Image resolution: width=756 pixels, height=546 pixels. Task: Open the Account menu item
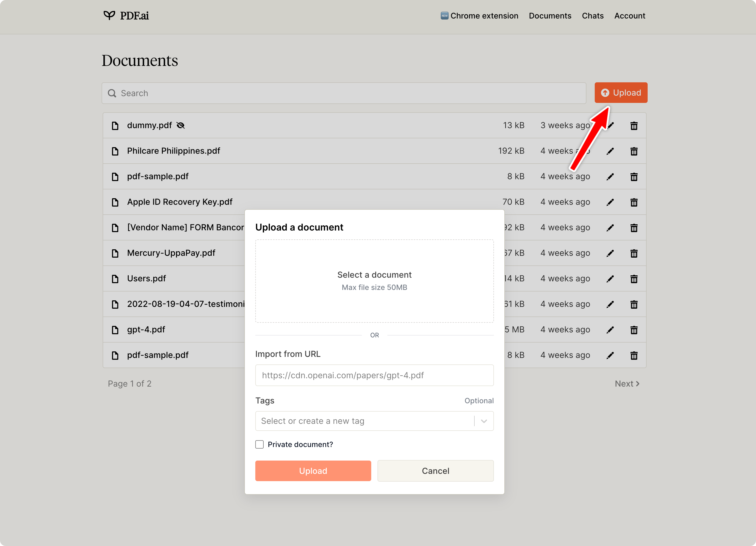629,16
